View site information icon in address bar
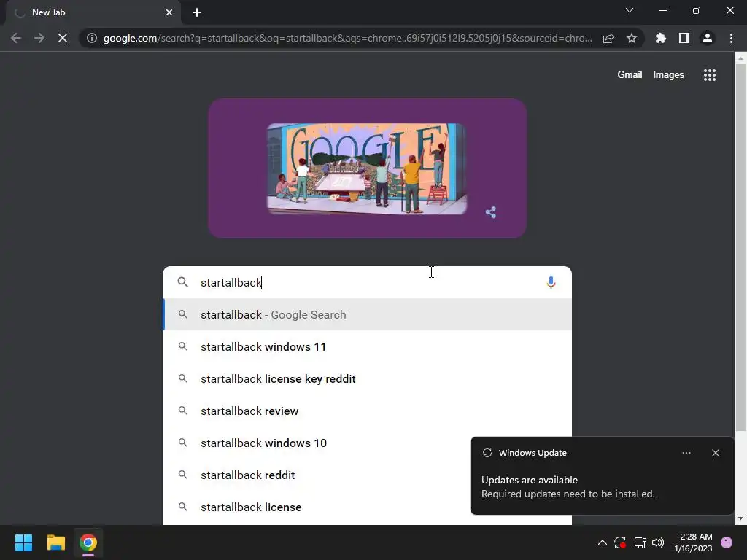The height and width of the screenshot is (560, 747). (92, 38)
